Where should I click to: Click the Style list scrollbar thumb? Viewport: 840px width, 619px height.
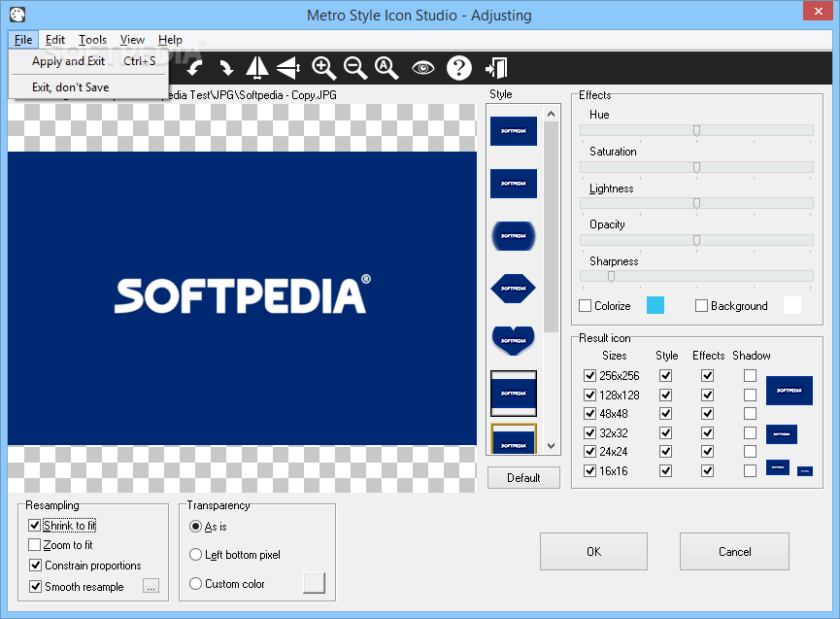click(552, 226)
